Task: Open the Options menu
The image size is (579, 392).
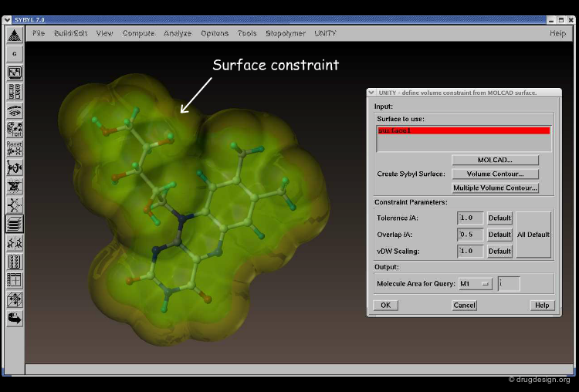Action: (215, 33)
